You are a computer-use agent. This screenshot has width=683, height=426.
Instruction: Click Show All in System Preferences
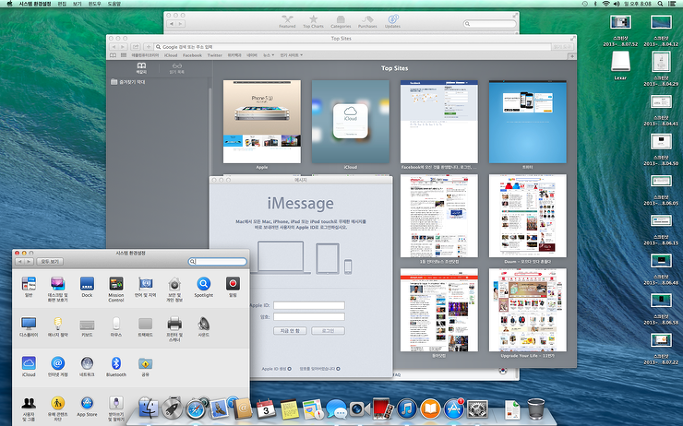point(50,261)
